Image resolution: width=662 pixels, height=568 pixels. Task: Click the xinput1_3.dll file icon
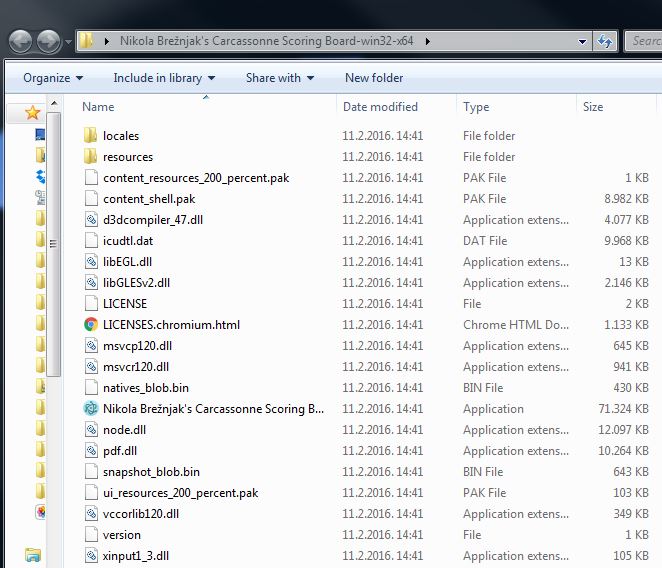[x=91, y=556]
